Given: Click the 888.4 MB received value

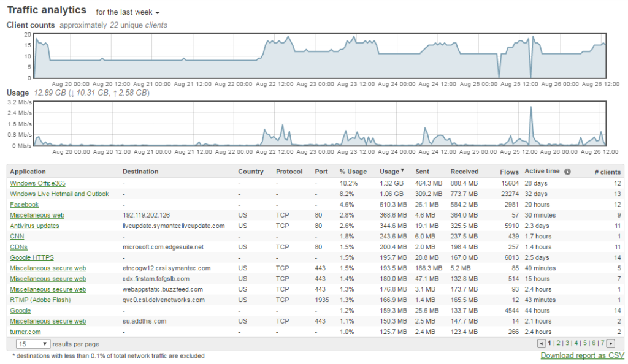Looking at the screenshot, I should click(464, 183).
